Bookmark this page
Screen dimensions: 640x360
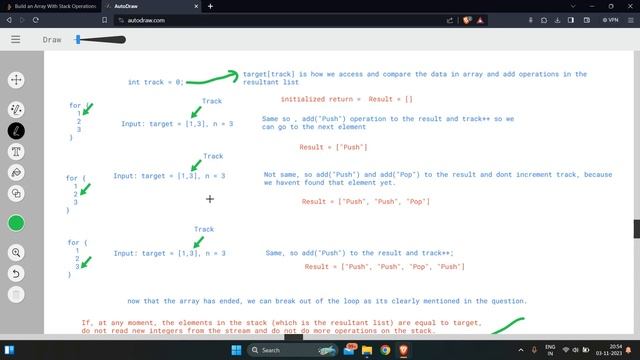point(104,20)
